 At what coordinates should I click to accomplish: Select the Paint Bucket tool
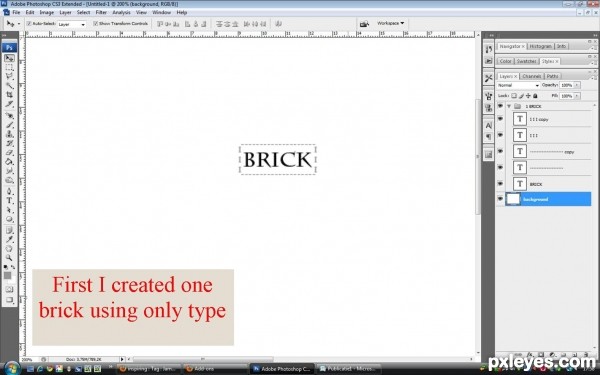coord(9,162)
